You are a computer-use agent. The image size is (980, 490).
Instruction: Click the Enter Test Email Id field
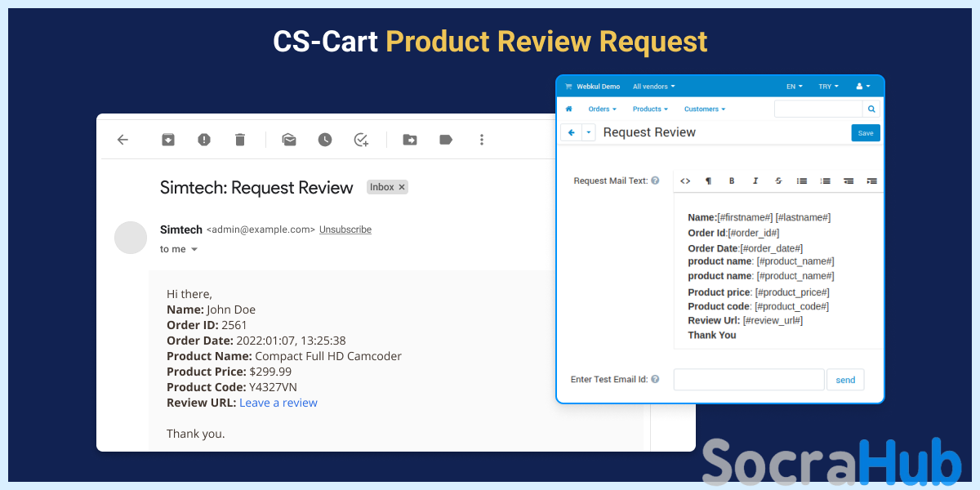(x=748, y=380)
